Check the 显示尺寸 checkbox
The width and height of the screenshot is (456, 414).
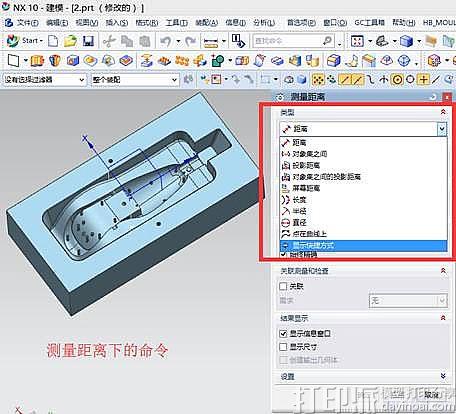point(283,347)
